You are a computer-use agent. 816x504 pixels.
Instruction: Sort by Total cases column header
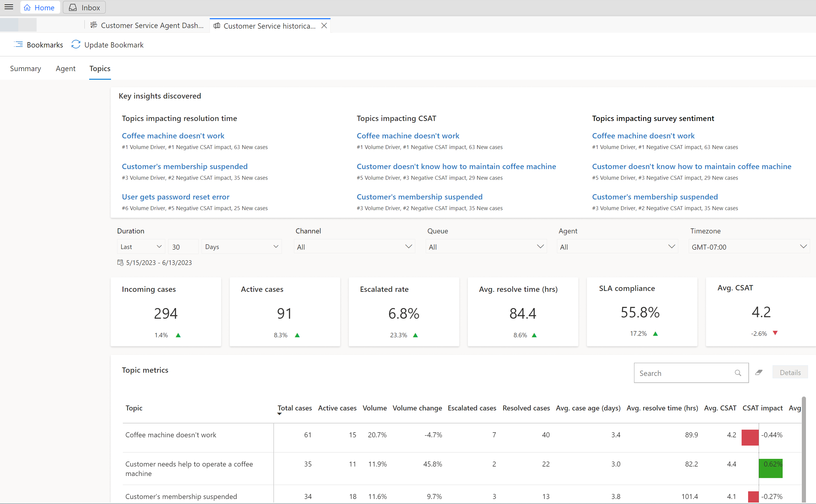point(295,408)
